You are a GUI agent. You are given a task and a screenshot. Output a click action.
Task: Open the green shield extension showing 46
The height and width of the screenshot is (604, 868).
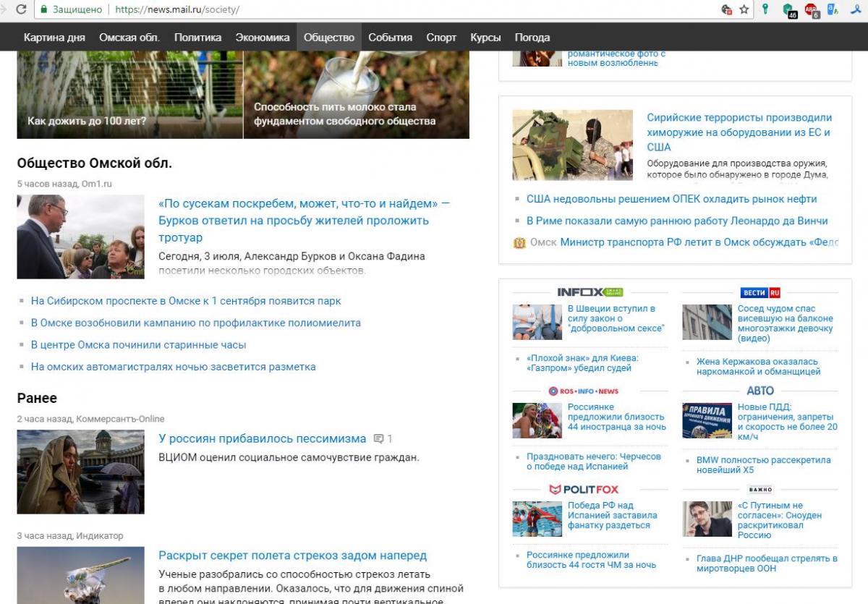click(789, 10)
